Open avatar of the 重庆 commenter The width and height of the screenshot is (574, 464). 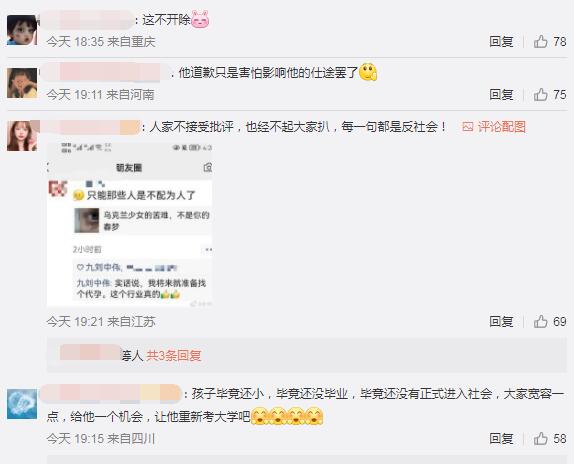coord(22,30)
